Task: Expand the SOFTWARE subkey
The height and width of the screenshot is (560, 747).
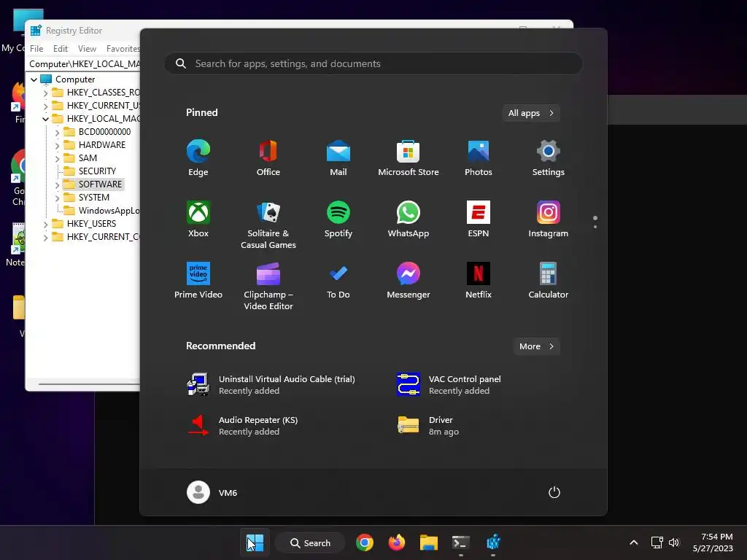Action: pos(57,184)
